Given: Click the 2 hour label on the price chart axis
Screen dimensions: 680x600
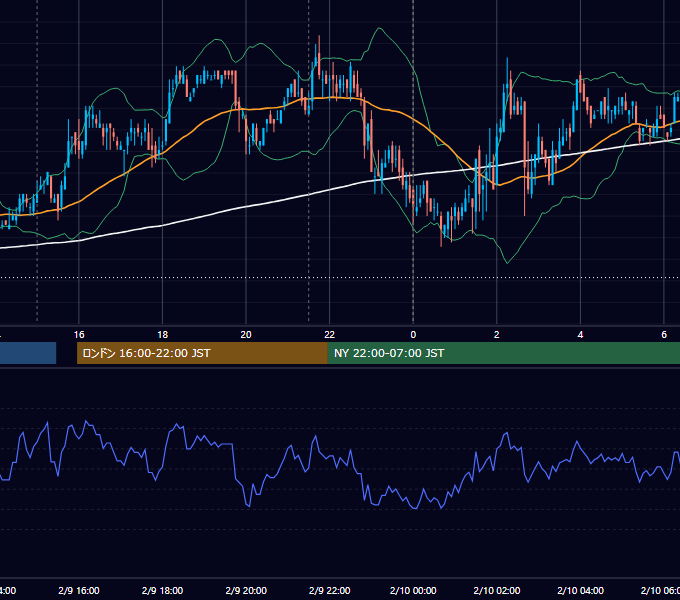Looking at the screenshot, I should coord(497,335).
